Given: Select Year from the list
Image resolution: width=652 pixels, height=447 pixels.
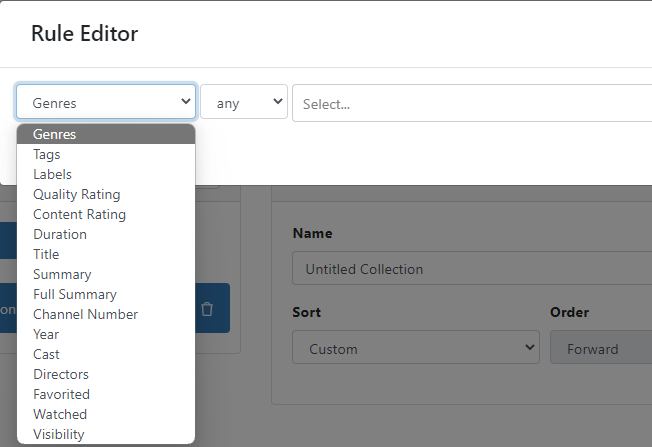Looking at the screenshot, I should [46, 334].
